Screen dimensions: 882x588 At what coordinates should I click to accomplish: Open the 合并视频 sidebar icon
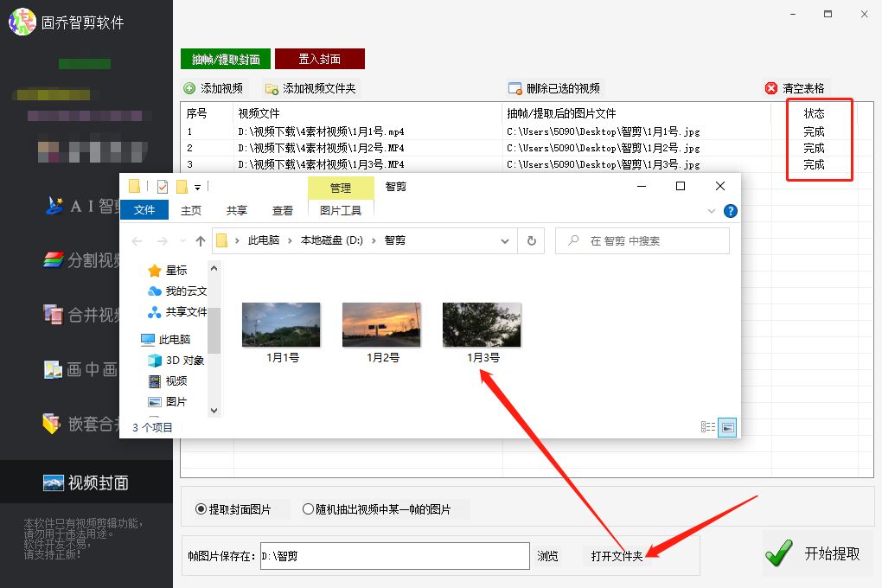[x=54, y=315]
